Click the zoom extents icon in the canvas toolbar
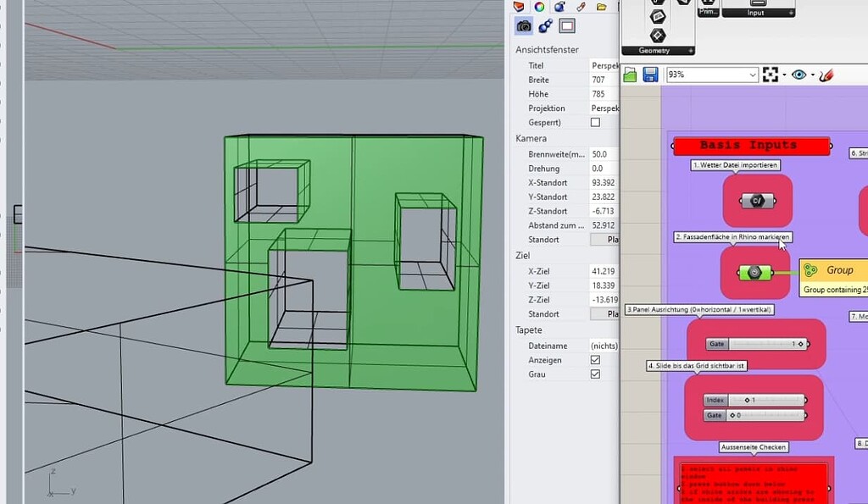 coord(771,75)
